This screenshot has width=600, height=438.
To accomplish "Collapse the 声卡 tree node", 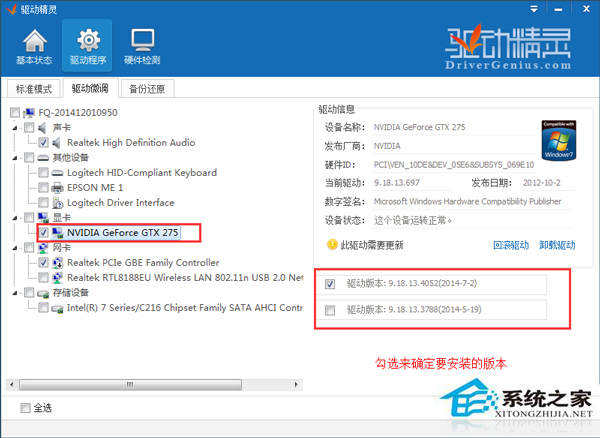I will click(x=15, y=128).
